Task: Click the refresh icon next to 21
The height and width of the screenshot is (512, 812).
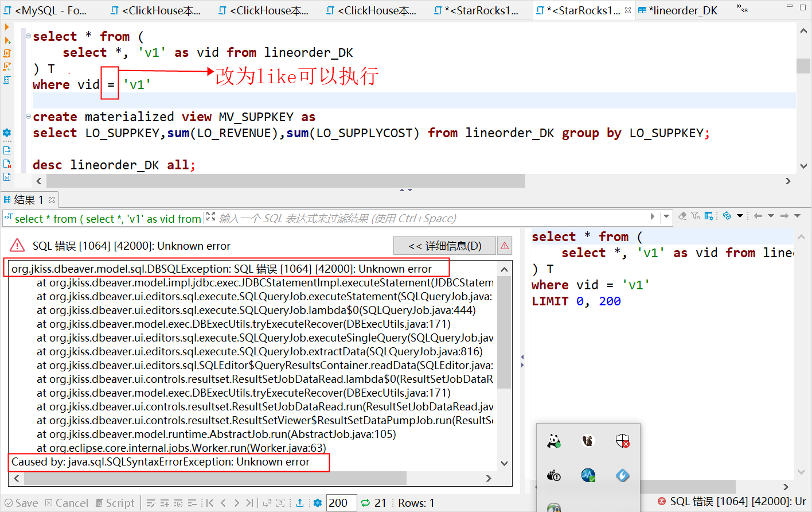Action: [x=365, y=503]
